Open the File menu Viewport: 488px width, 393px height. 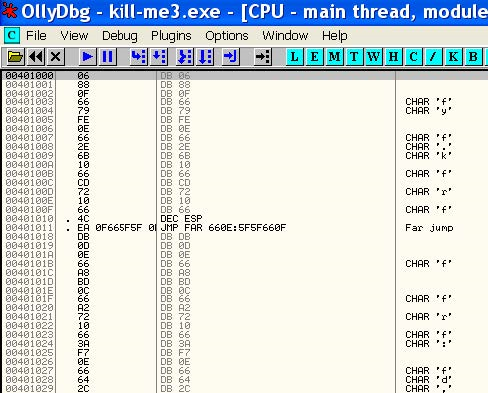36,36
